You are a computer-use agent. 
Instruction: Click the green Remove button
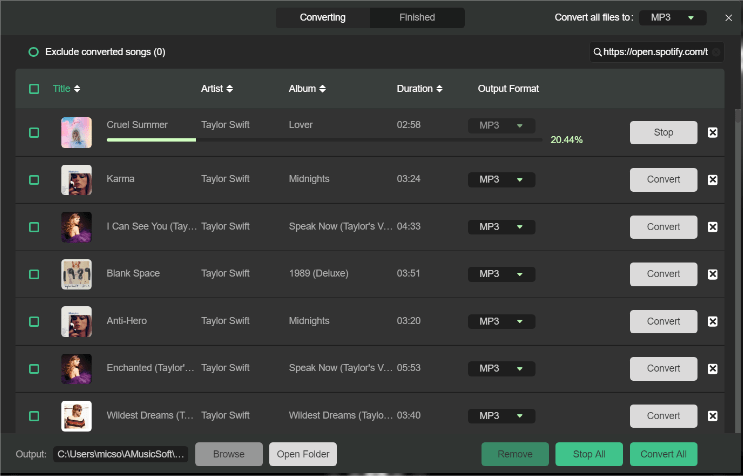[x=515, y=454]
